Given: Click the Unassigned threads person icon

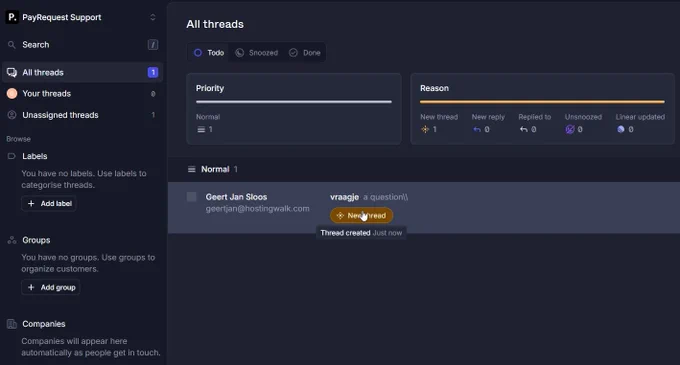Looking at the screenshot, I should click(x=12, y=115).
